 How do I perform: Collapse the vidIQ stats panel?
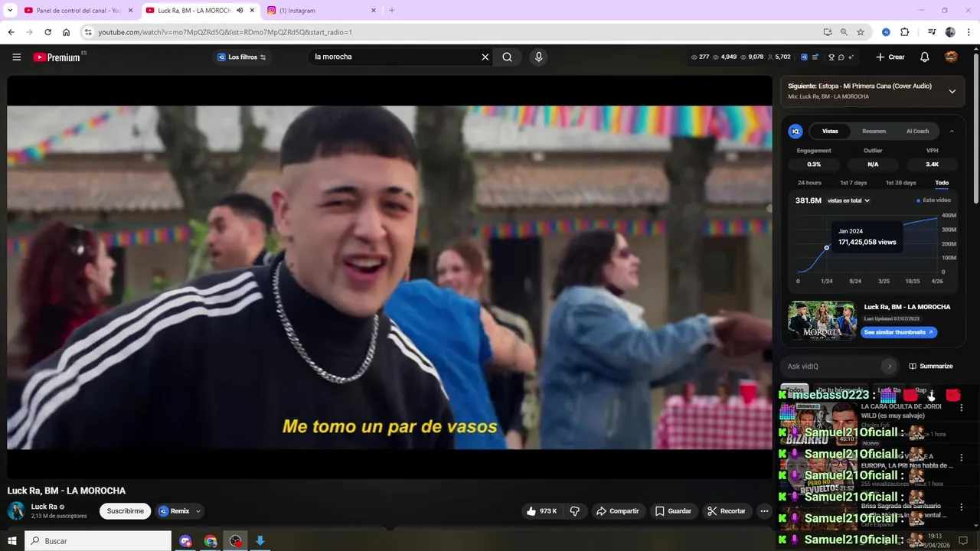coord(952,132)
